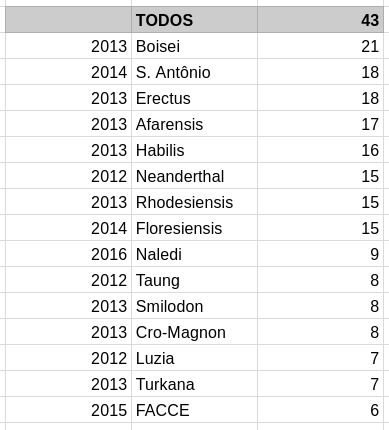Select the cell containing 43
The height and width of the screenshot is (430, 389).
click(320, 20)
